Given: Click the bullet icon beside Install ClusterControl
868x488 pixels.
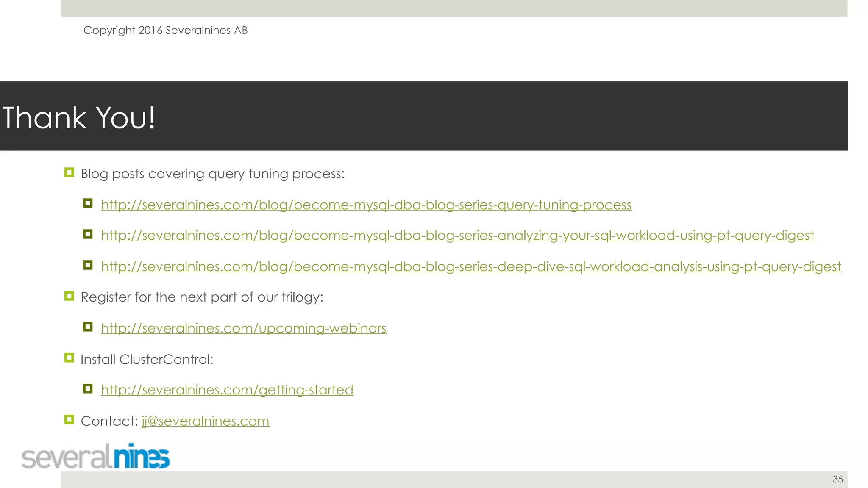Looking at the screenshot, I should coord(69,358).
